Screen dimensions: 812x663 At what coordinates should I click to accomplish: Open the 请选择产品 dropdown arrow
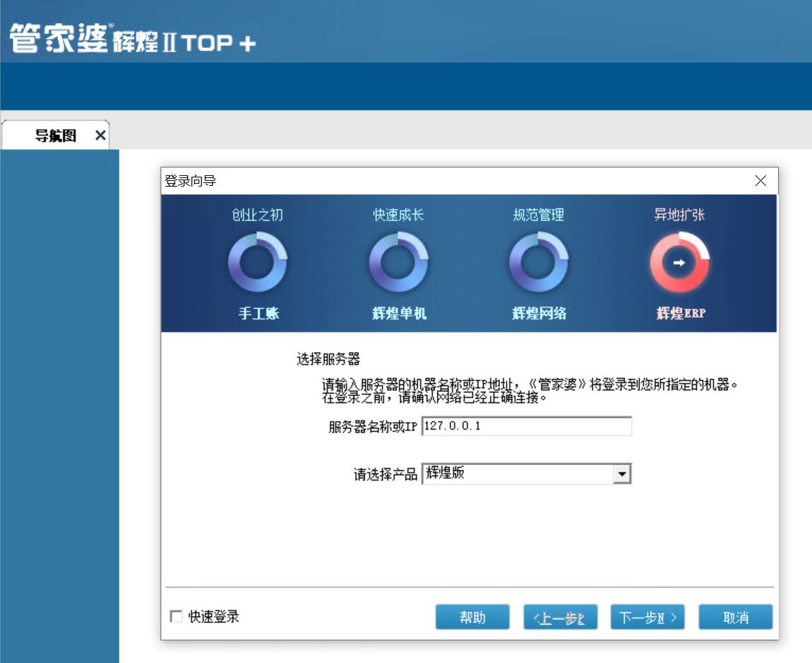point(622,474)
